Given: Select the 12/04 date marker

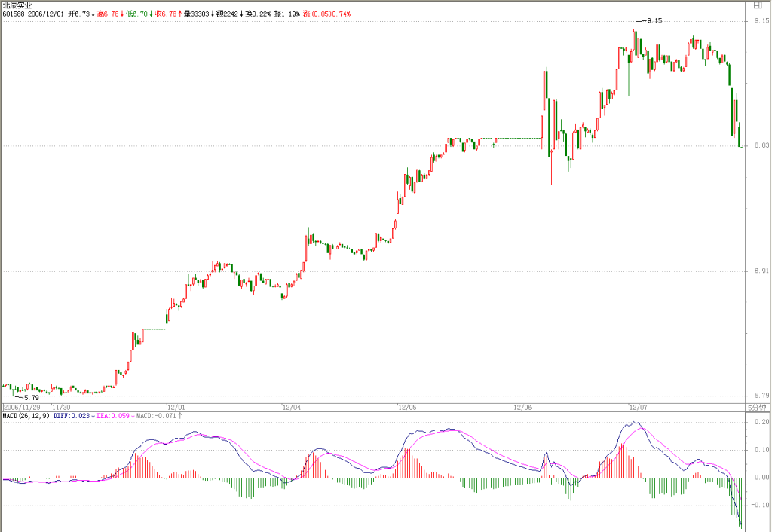Looking at the screenshot, I should coord(291,408).
